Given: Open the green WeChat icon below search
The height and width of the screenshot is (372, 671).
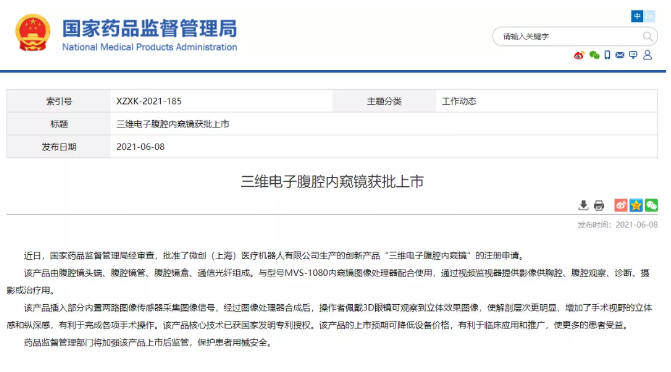Looking at the screenshot, I should click(x=594, y=55).
